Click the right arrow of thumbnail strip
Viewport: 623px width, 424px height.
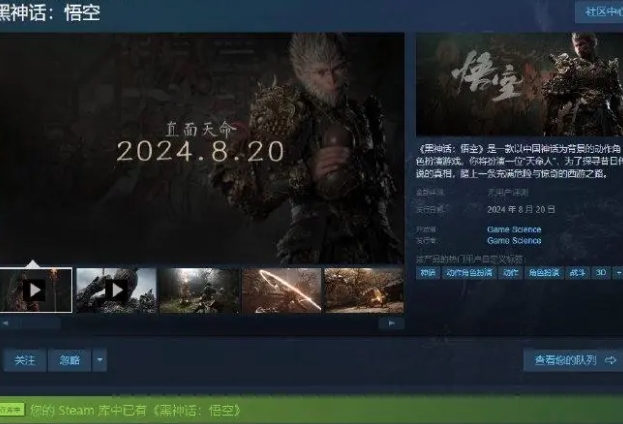(x=391, y=323)
